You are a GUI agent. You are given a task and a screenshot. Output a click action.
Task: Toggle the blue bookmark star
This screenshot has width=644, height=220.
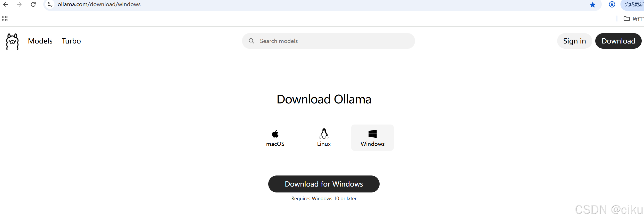pos(593,5)
